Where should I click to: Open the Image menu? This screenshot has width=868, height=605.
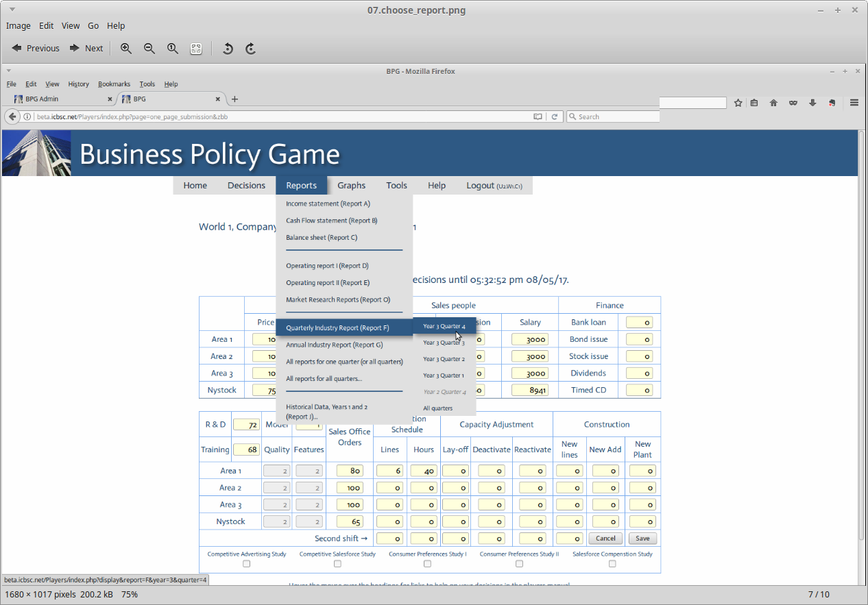point(19,25)
